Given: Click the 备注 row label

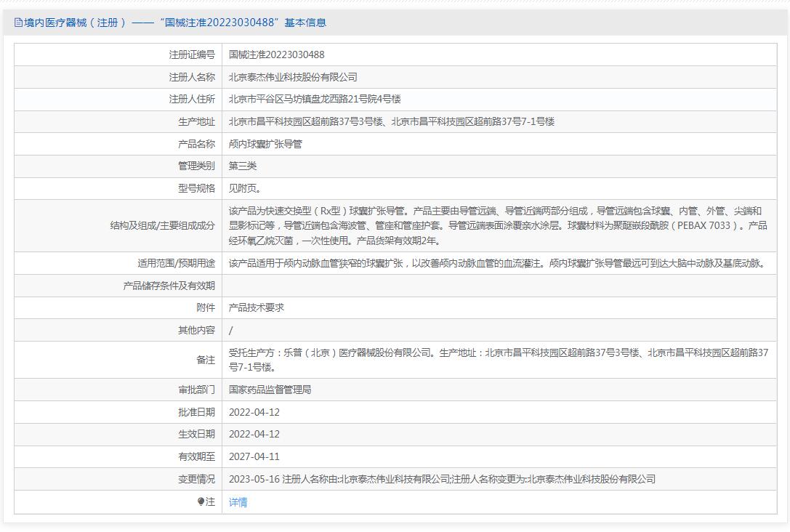Looking at the screenshot, I should pos(206,360).
